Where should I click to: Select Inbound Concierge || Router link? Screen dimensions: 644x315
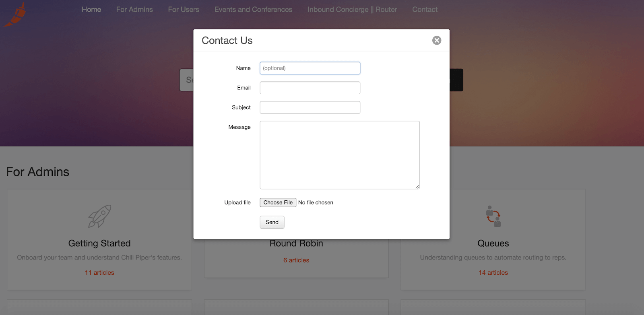coord(352,9)
